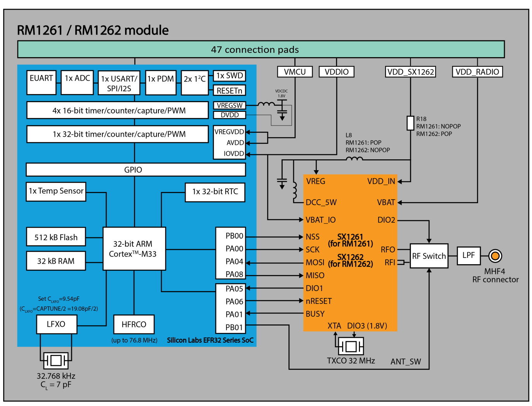Viewport: 532px width, 406px height.
Task: Click the PA00 pin label
Action: pyautogui.click(x=235, y=249)
